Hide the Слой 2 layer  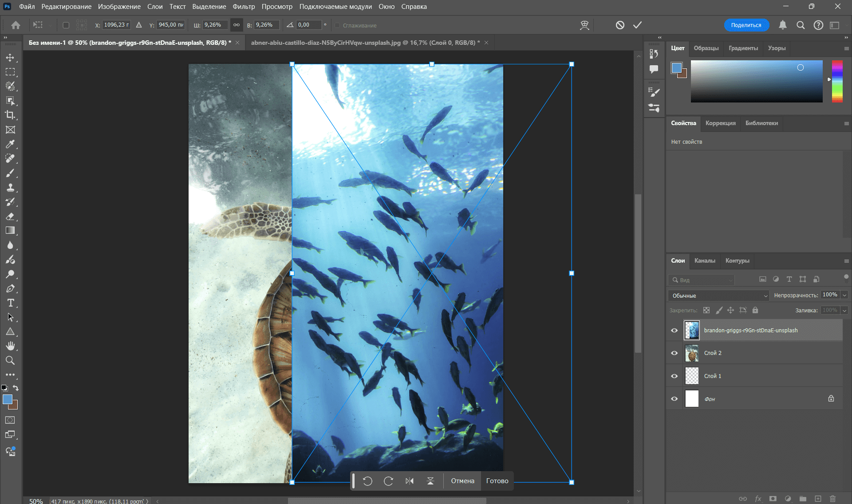674,353
